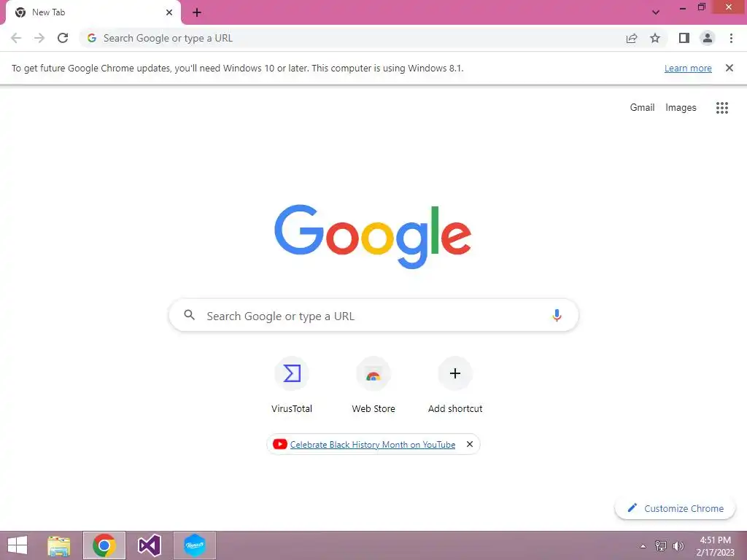
Task: Click the network tray icon
Action: pos(661,545)
